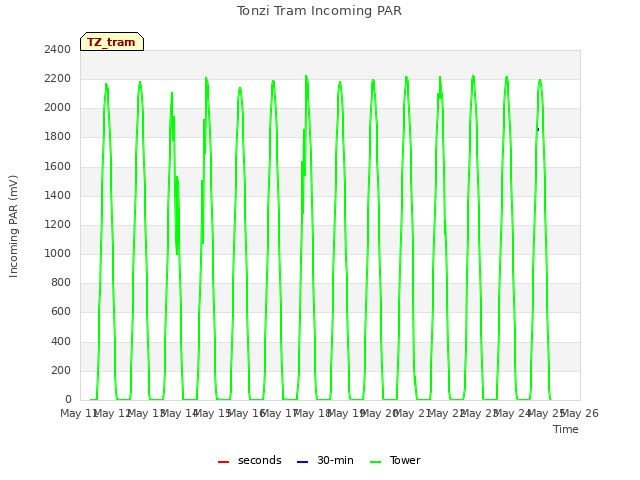Image resolution: width=640 pixels, height=480 pixels.
Task: Toggle the Tower legend entry
Action: (395, 460)
